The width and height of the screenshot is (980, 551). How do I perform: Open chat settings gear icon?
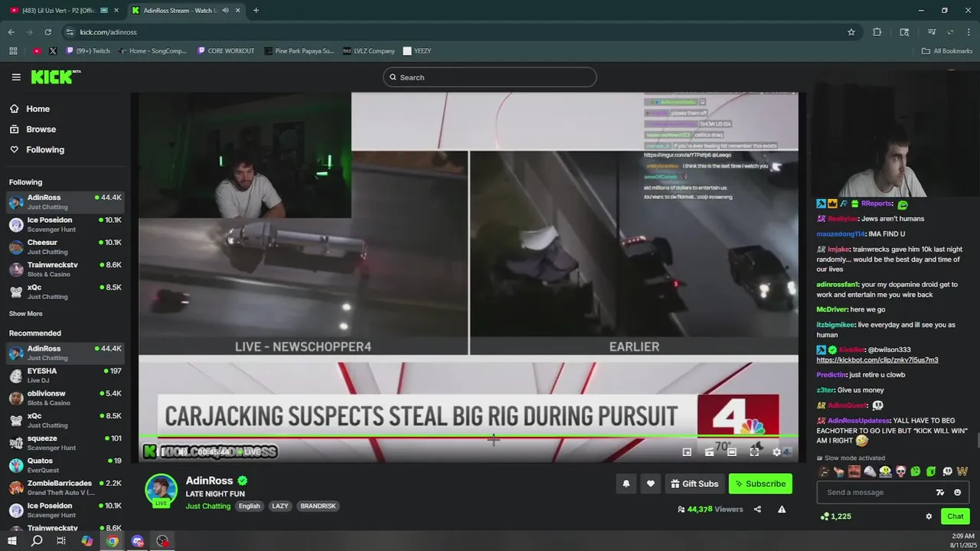tap(929, 517)
